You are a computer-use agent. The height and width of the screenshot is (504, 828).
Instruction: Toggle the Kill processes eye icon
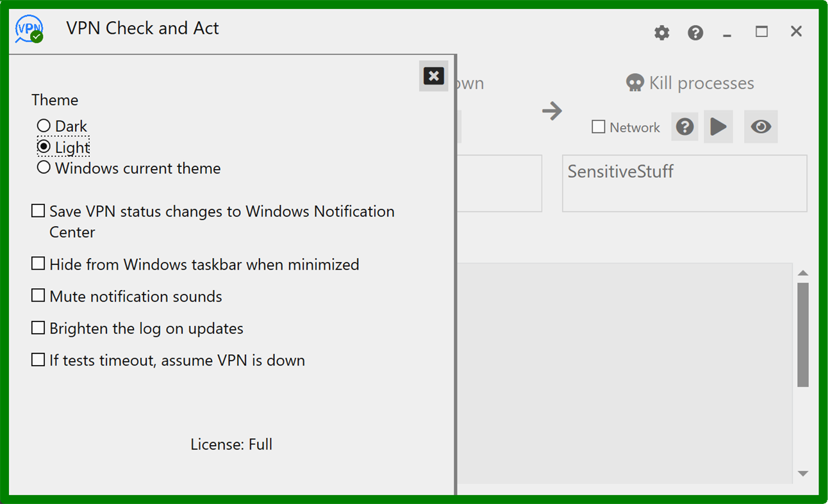click(761, 127)
